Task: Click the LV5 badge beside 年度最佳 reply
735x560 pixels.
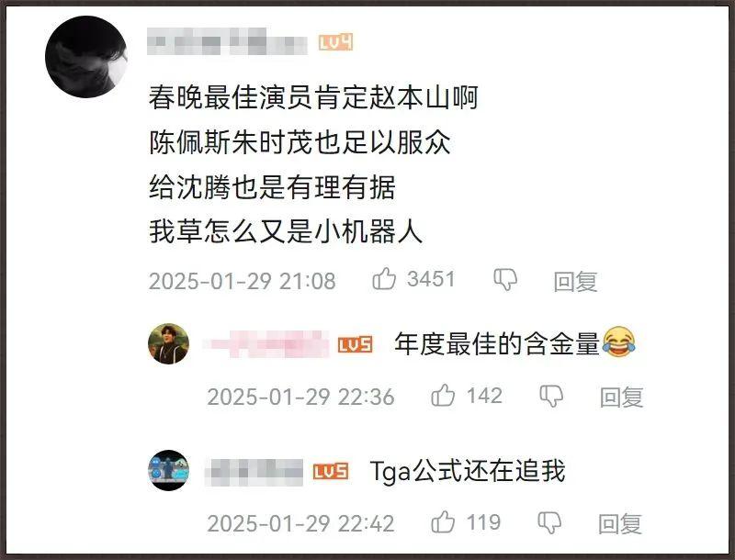Action: [x=356, y=344]
